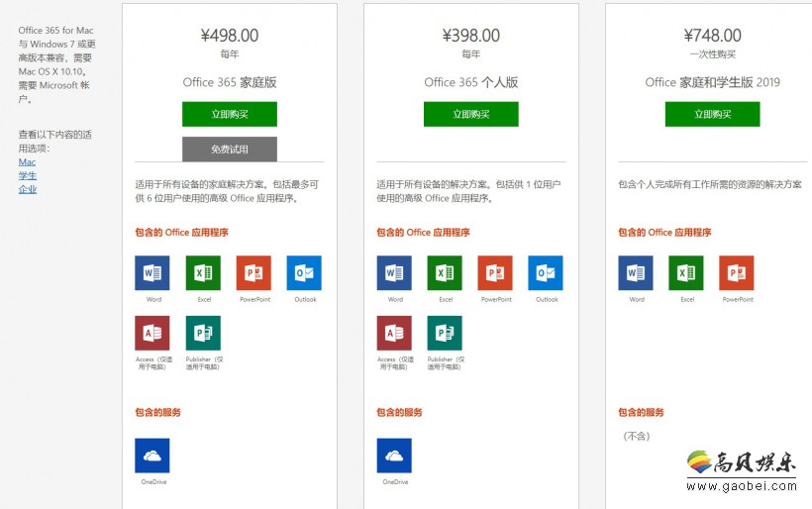Click 包含的 Office 应用程序 heading in 个人版 card
812x509 pixels.
423,233
